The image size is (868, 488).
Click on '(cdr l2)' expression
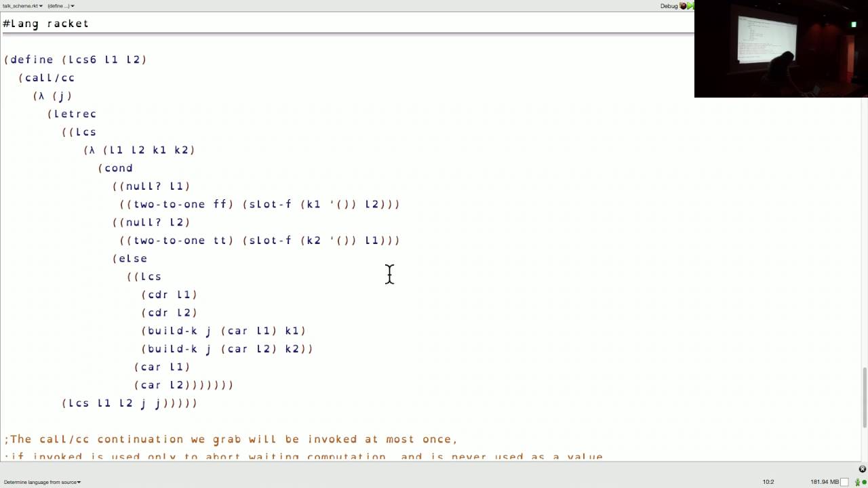tap(170, 312)
